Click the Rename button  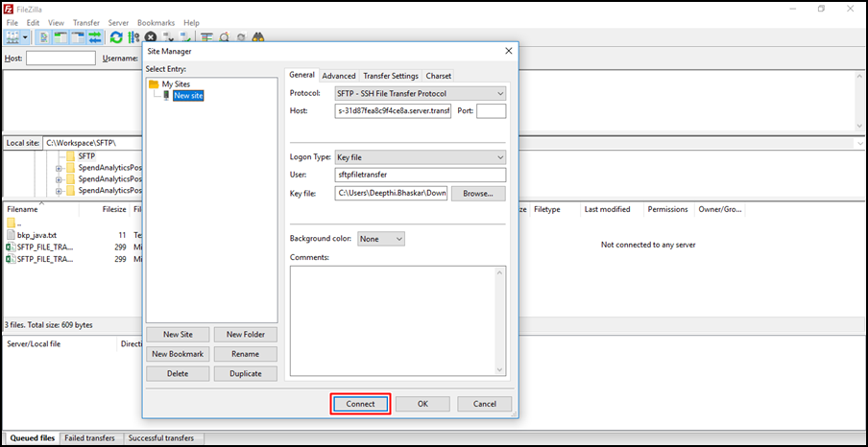(246, 354)
